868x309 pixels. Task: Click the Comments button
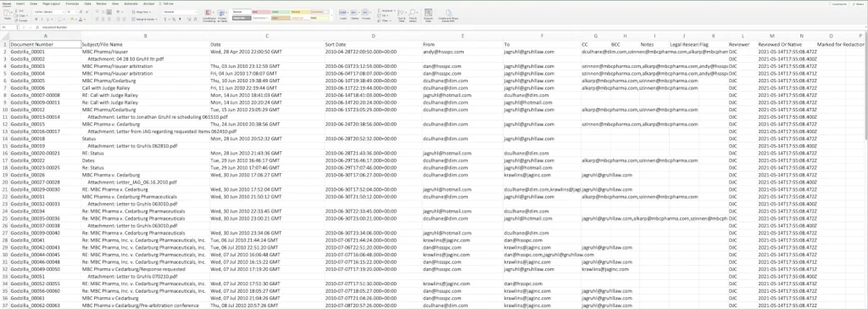pyautogui.click(x=837, y=3)
